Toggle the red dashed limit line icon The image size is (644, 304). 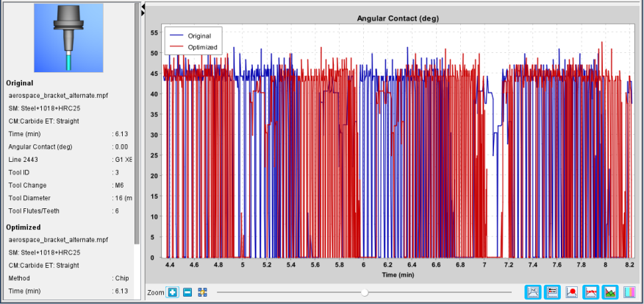[591, 292]
